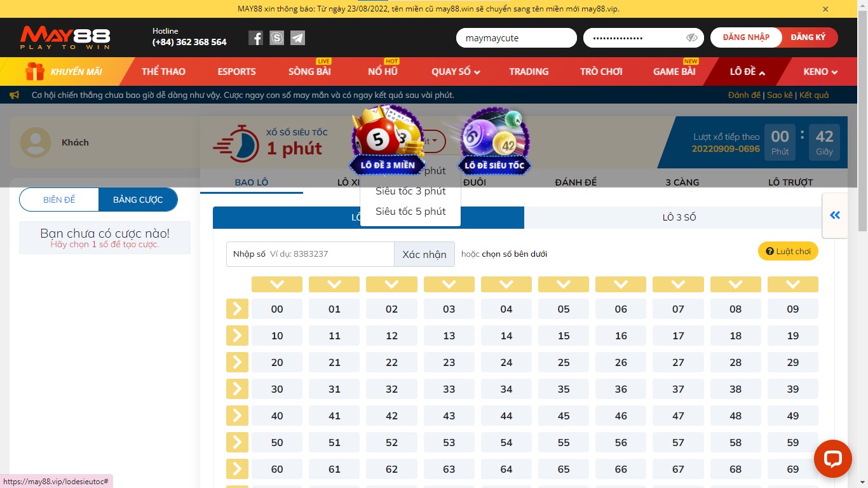Viewport: 868px width, 488px height.
Task: Expand the KENO menu
Action: click(820, 72)
